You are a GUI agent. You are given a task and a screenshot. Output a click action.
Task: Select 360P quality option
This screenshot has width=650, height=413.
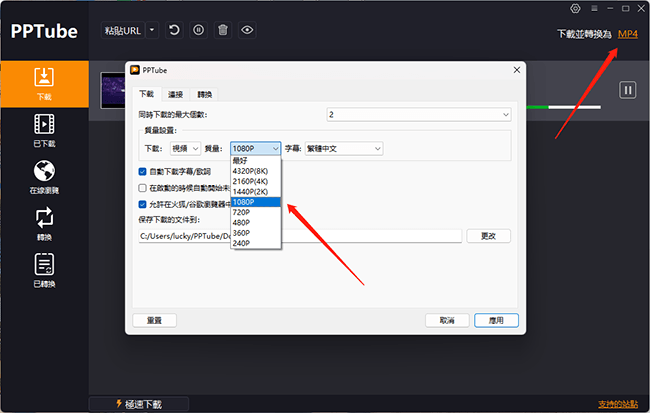click(x=255, y=233)
